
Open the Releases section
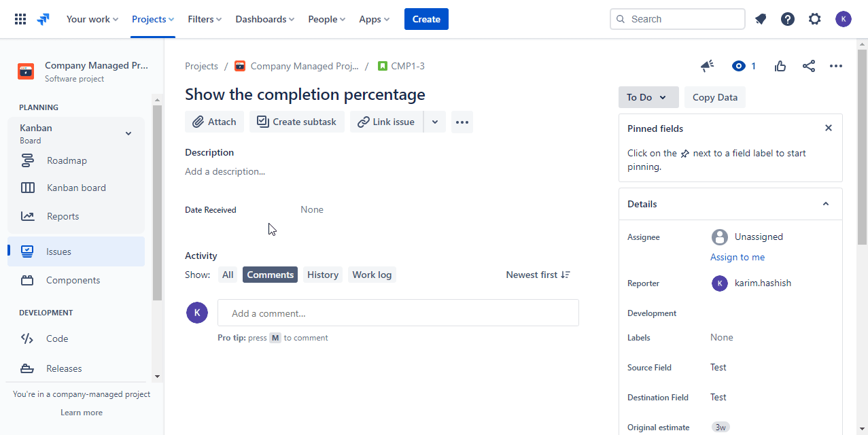tap(64, 368)
